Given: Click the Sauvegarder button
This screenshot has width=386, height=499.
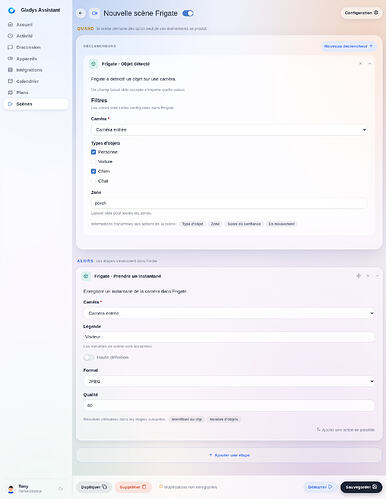Looking at the screenshot, I should coord(361,487).
